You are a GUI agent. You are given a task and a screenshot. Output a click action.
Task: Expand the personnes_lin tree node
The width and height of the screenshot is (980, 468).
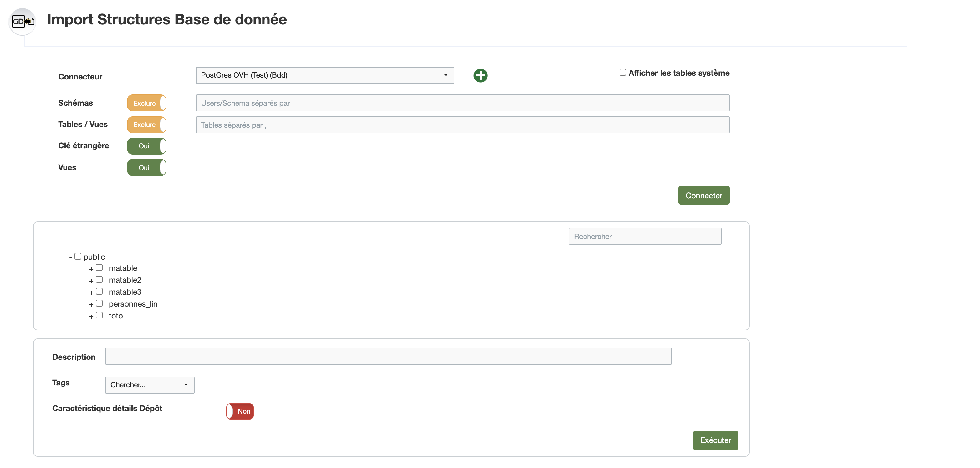click(91, 305)
